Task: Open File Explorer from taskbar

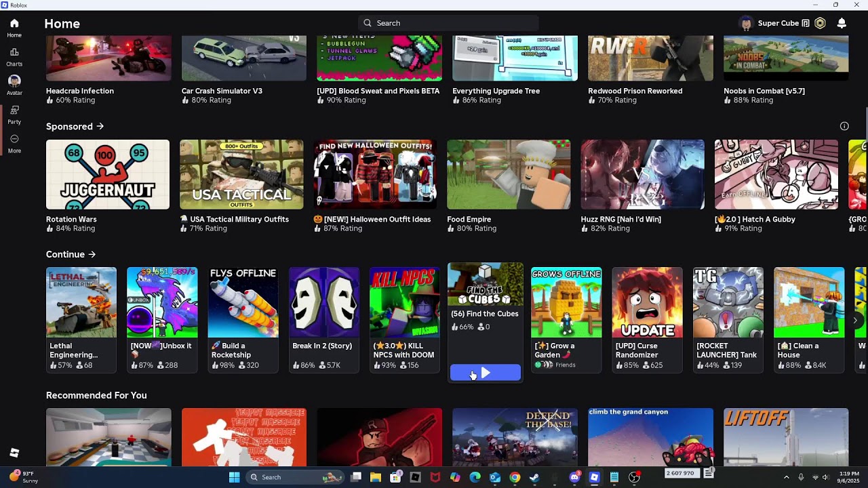Action: 376,477
